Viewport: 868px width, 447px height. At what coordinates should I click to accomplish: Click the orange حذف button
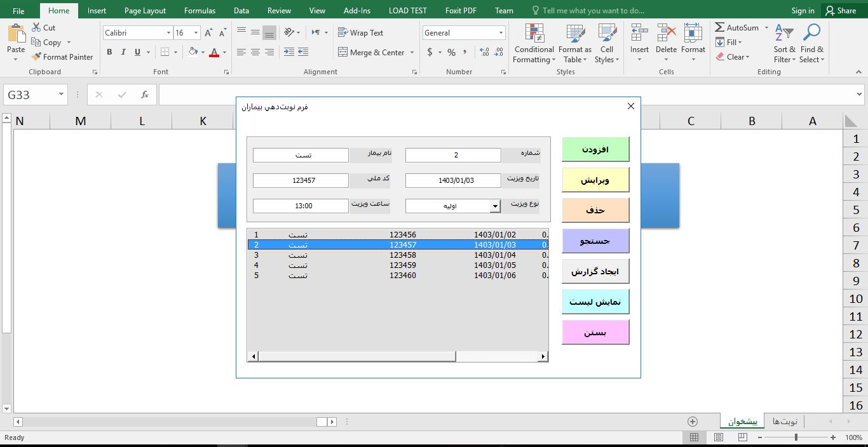coord(595,210)
